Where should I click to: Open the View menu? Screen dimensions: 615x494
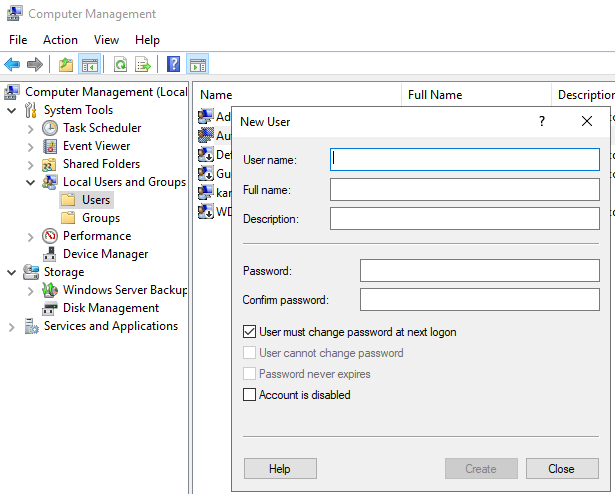coord(106,40)
